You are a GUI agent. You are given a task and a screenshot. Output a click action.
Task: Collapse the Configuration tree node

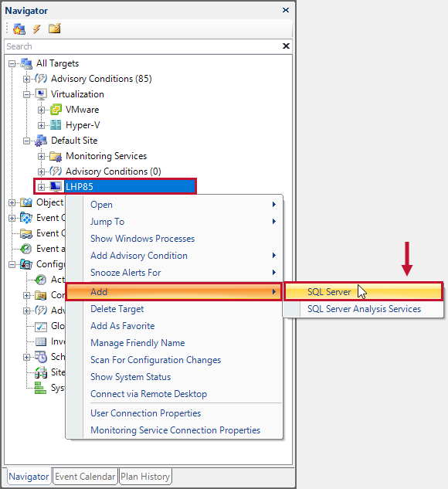(12, 264)
